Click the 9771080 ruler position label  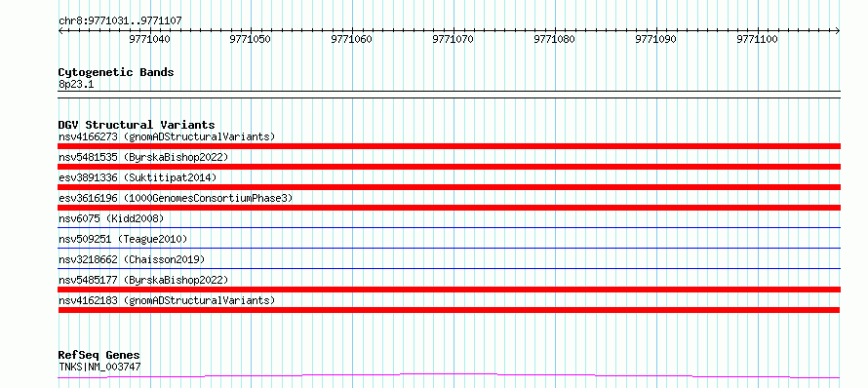click(555, 39)
